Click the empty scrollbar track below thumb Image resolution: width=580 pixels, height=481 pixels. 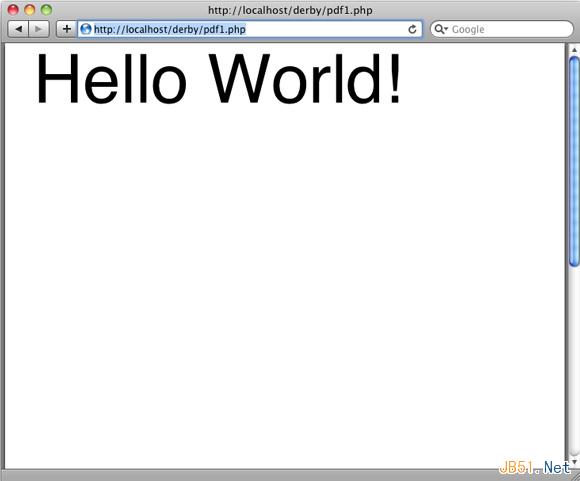574,361
